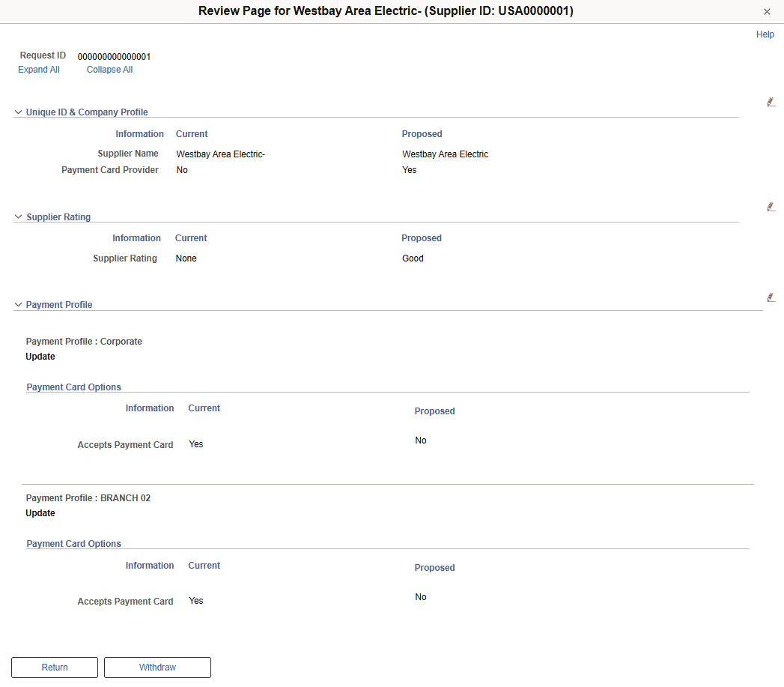784x687 pixels.
Task: Select Payment Card Options header under BRANCH 02
Action: [73, 543]
